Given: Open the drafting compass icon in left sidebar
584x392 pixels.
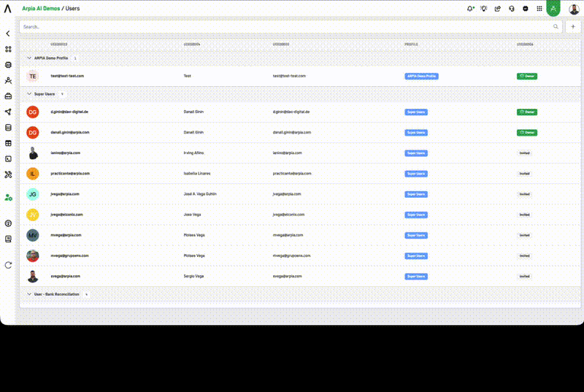Looking at the screenshot, I should pos(8,80).
